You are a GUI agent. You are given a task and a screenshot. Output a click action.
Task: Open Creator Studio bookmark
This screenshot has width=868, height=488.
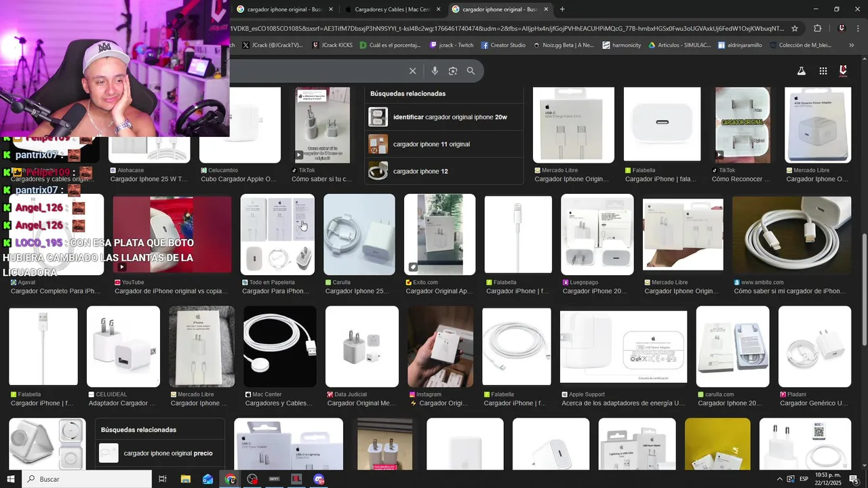[503, 45]
